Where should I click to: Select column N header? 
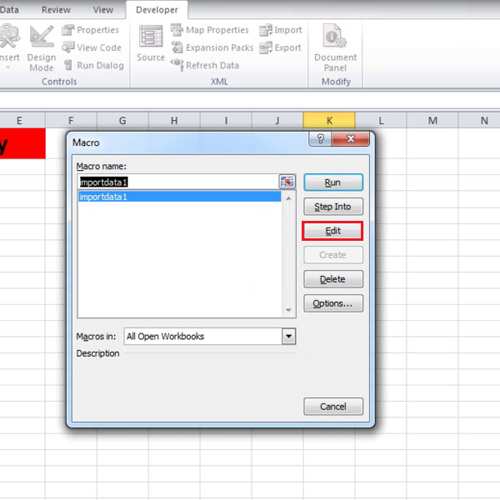point(480,120)
